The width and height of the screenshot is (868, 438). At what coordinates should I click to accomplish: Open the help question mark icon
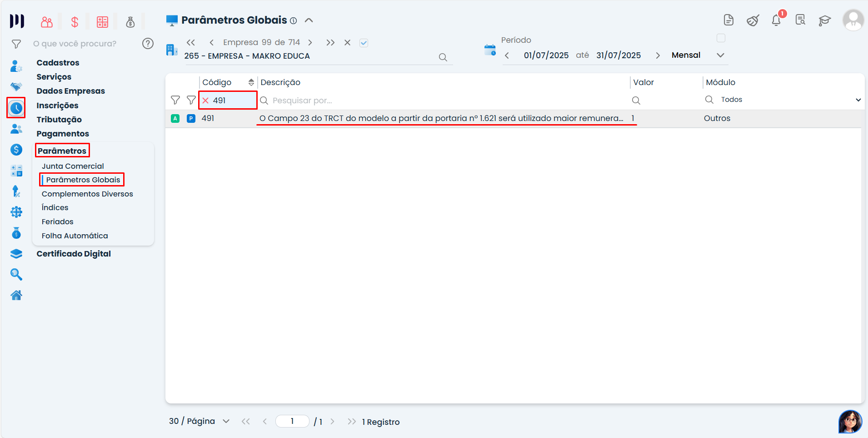[148, 43]
